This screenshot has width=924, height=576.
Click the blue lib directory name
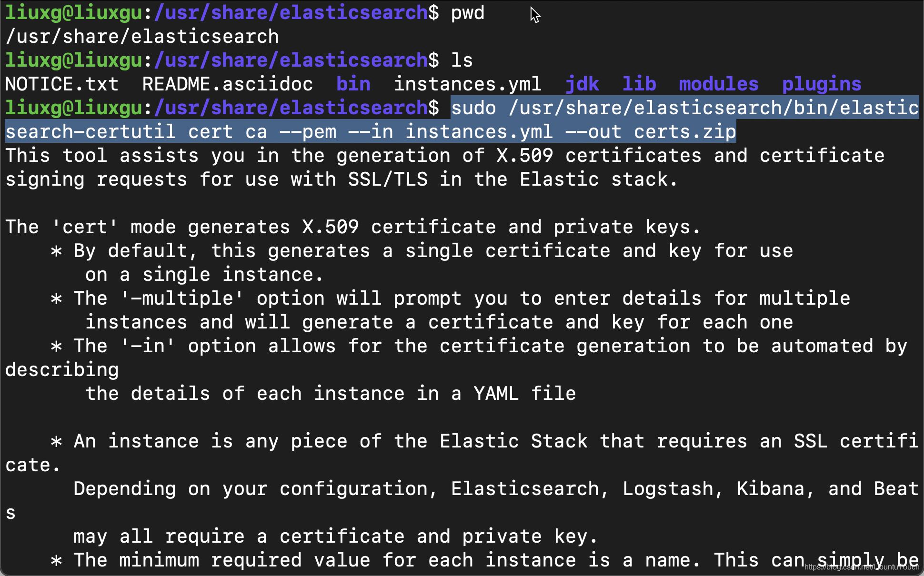click(639, 84)
